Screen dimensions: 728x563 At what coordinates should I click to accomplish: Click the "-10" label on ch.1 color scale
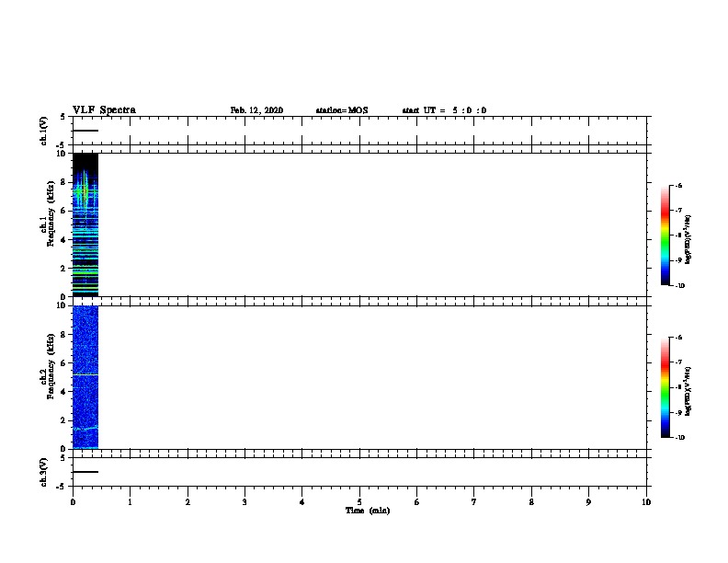[679, 285]
